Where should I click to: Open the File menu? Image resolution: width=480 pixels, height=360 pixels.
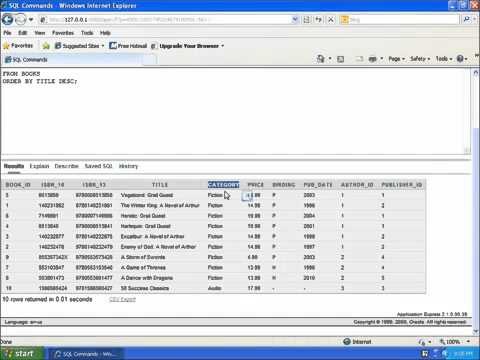point(7,33)
